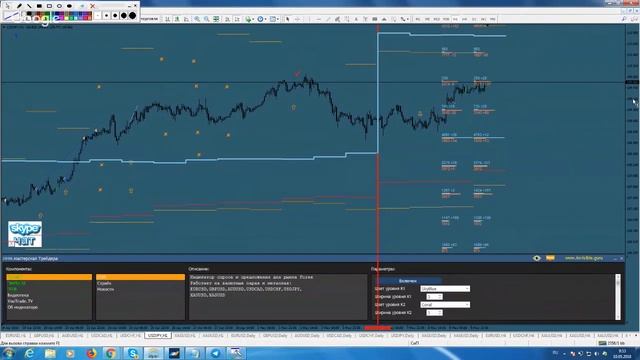
Task: Choose the largest brush size dot
Action: 133,16
